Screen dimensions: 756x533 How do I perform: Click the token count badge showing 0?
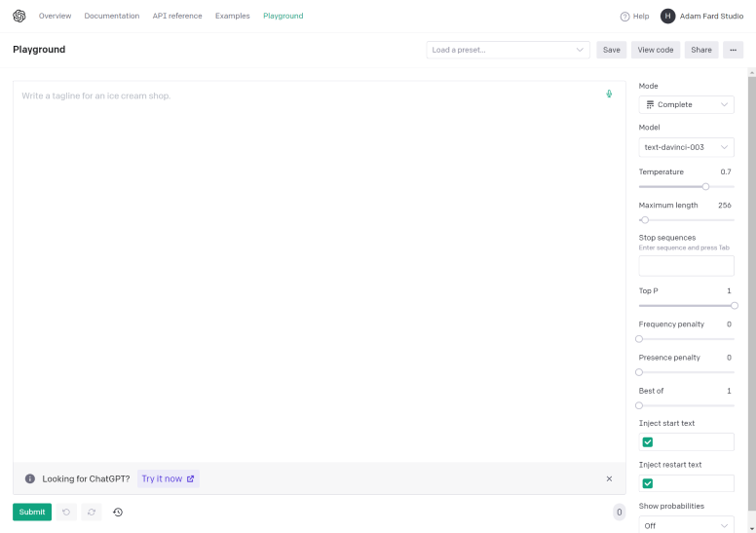619,512
